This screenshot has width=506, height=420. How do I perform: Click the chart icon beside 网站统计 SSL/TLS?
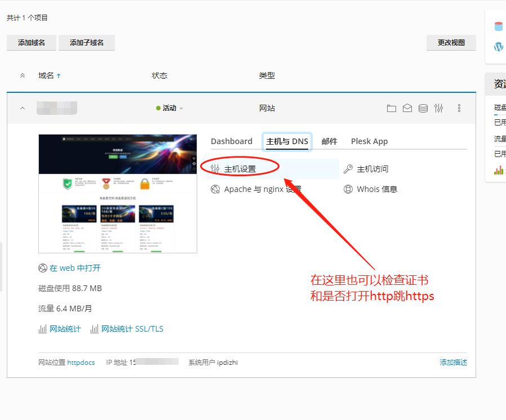94,329
